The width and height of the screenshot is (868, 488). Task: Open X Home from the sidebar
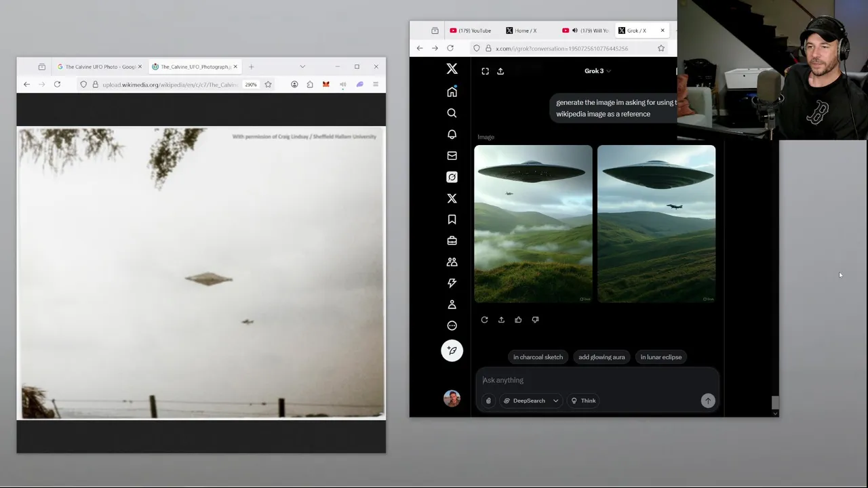452,92
